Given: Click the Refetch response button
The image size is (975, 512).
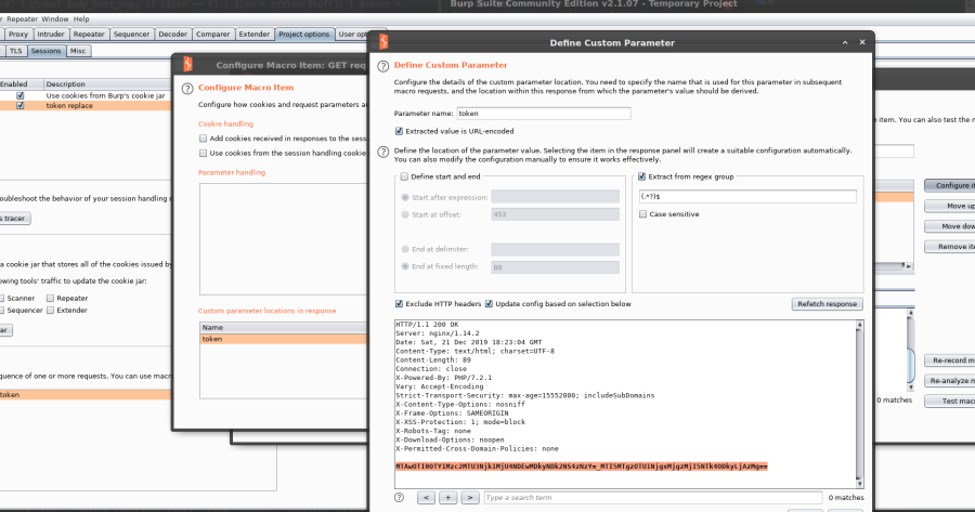Looking at the screenshot, I should coord(827,304).
